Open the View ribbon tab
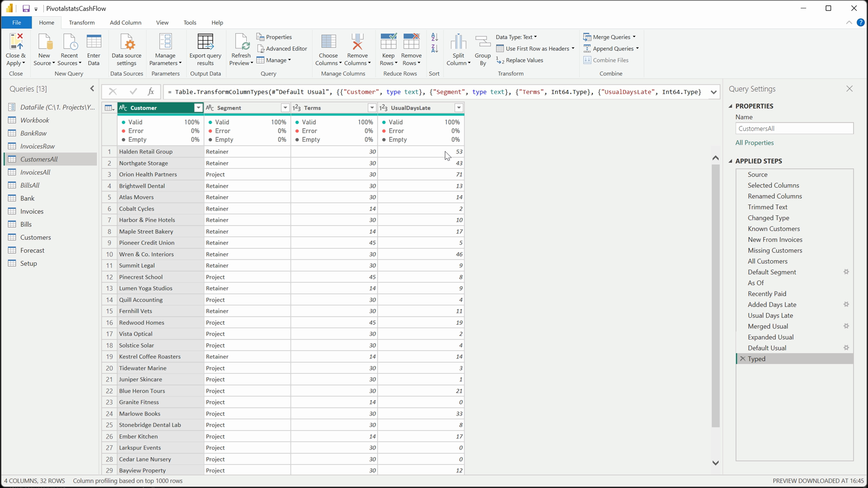The width and height of the screenshot is (868, 488). coord(162,23)
